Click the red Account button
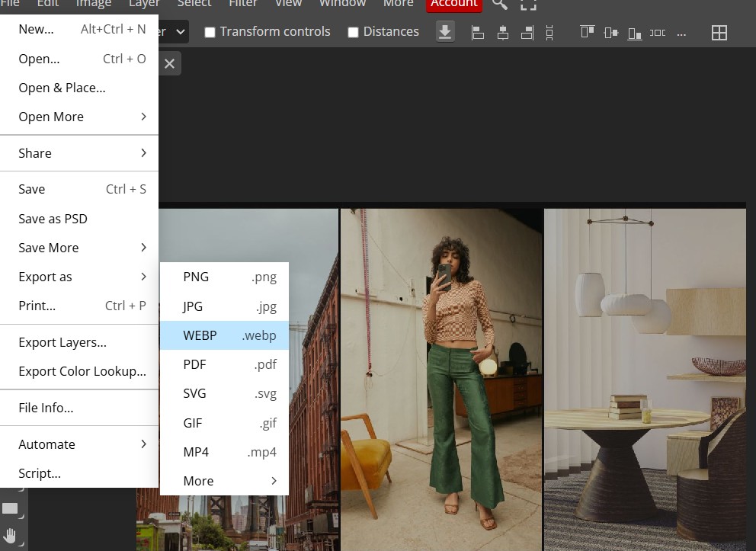 coord(453,5)
